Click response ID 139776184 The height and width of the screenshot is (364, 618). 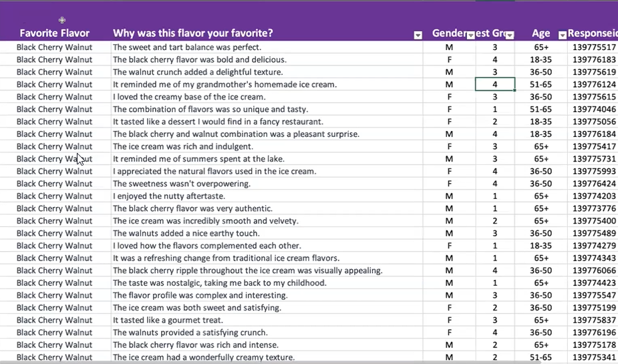[593, 134]
